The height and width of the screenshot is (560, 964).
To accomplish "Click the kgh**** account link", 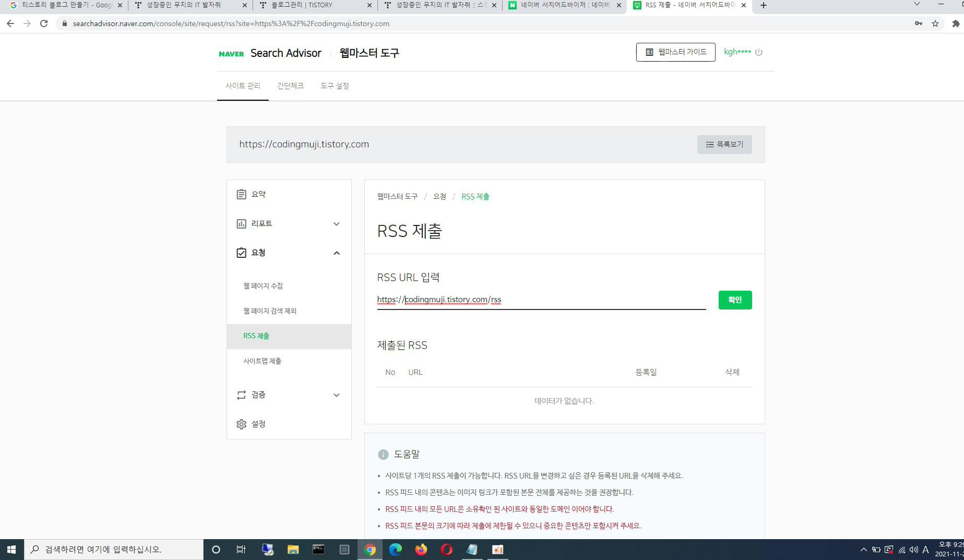I will 737,52.
